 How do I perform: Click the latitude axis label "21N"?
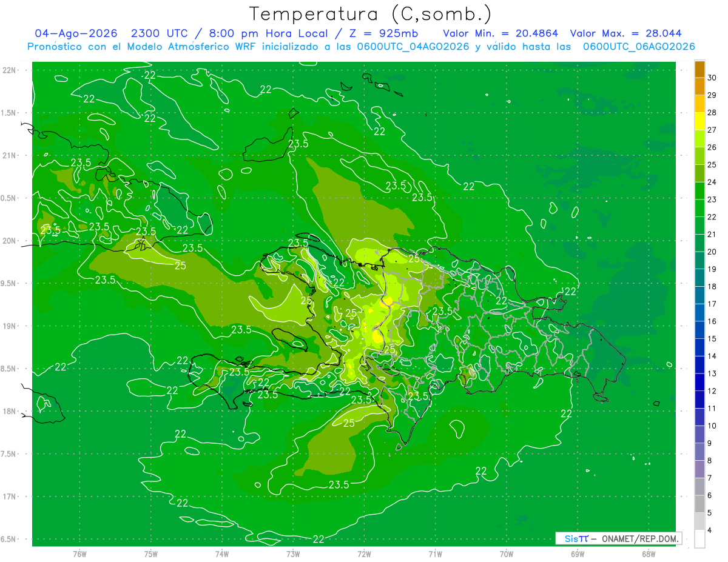(x=10, y=155)
